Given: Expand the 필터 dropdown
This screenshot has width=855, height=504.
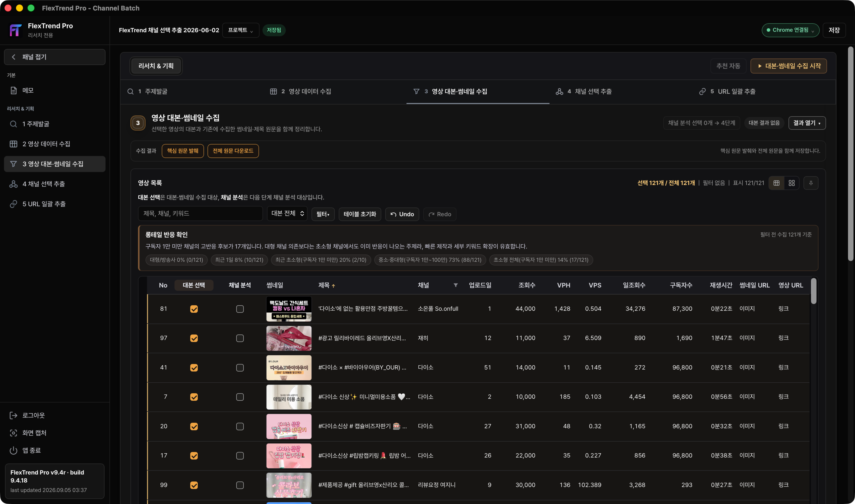Looking at the screenshot, I should [323, 214].
